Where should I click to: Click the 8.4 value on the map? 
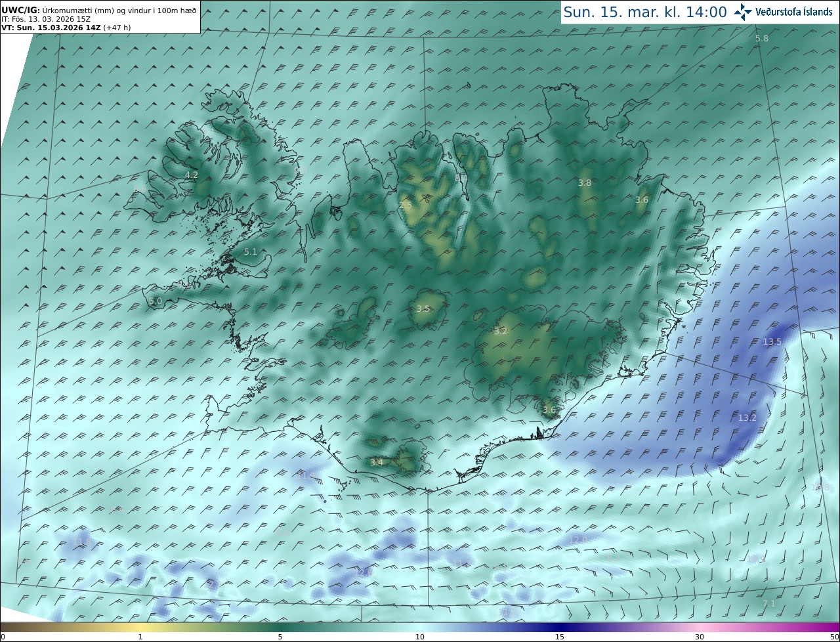point(461,177)
